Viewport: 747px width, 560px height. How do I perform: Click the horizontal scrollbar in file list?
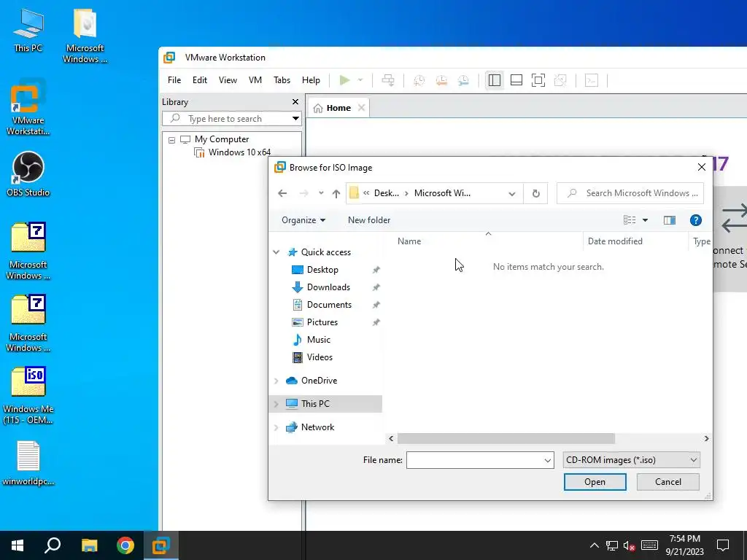tap(506, 438)
